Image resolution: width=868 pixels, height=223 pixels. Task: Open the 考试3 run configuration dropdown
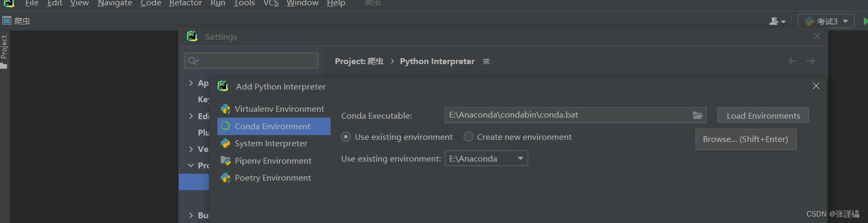point(826,21)
